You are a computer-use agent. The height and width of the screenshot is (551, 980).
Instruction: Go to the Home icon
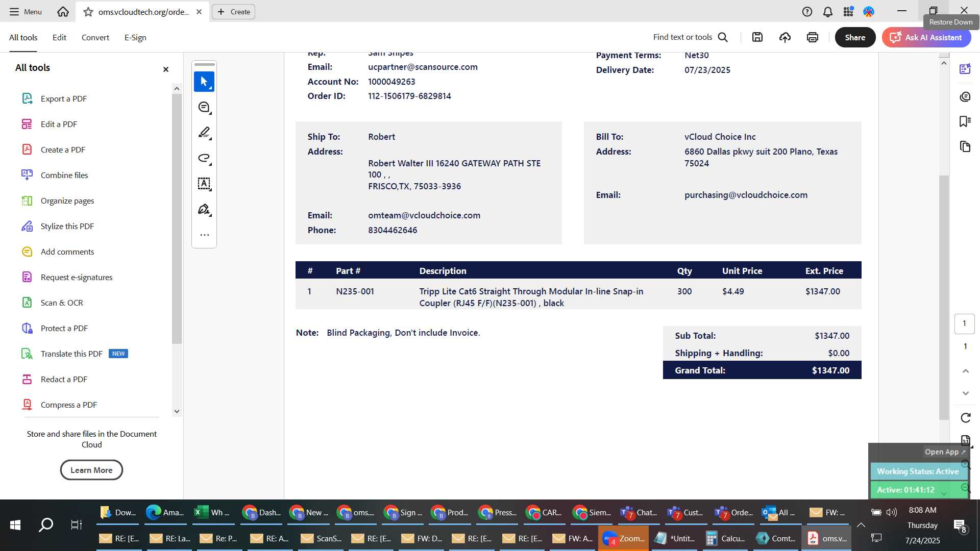[63, 12]
